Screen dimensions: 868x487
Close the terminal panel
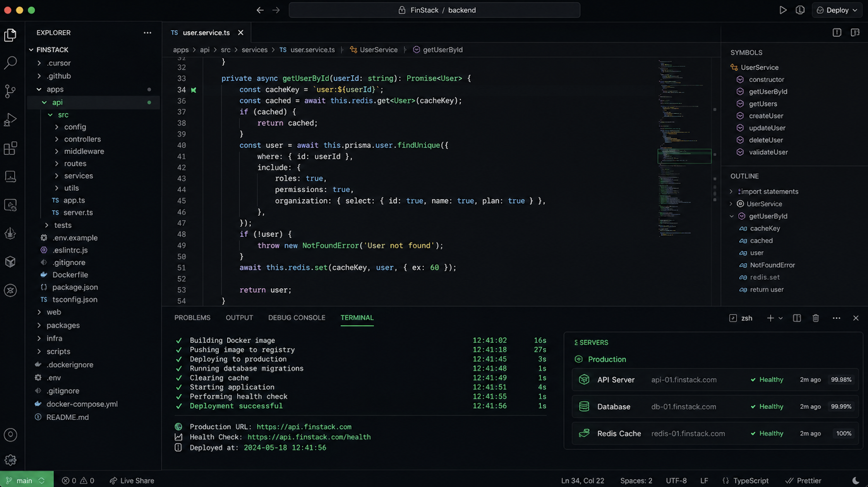(x=856, y=318)
